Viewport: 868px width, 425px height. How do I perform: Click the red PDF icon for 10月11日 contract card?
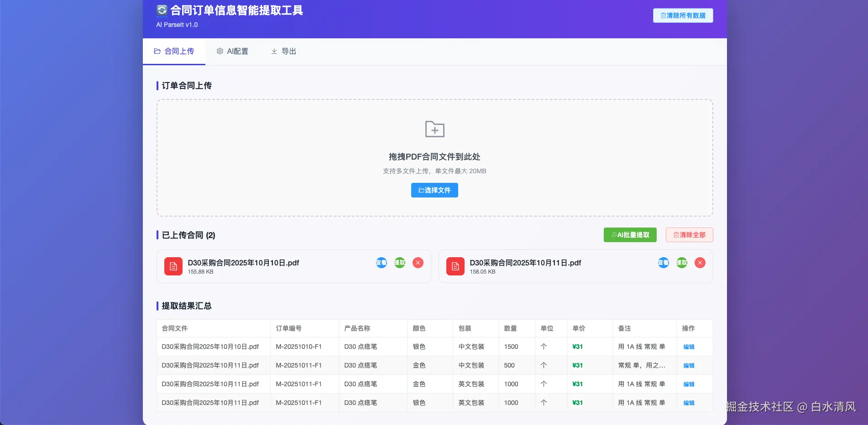pos(455,266)
